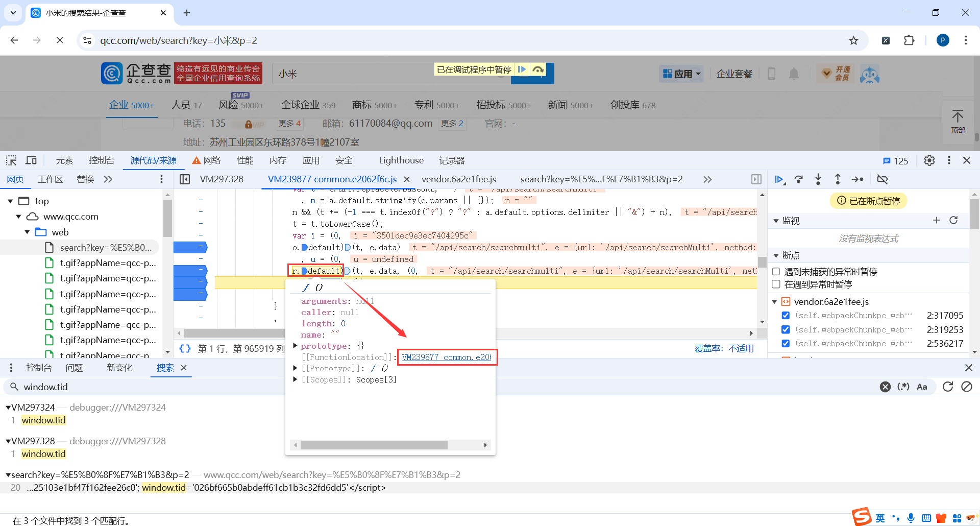
Task: Toggle device toolbar emulation icon
Action: pos(31,160)
